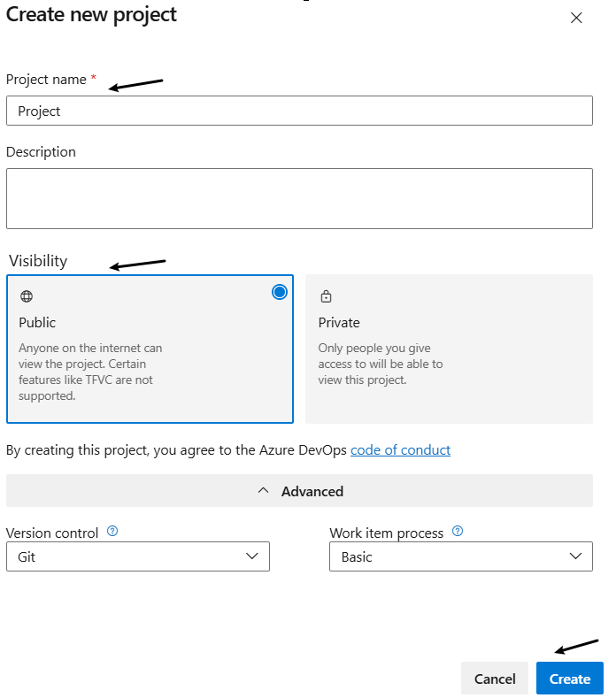Select the Public radio button circle
This screenshot has height=698, width=616.
pos(280,292)
